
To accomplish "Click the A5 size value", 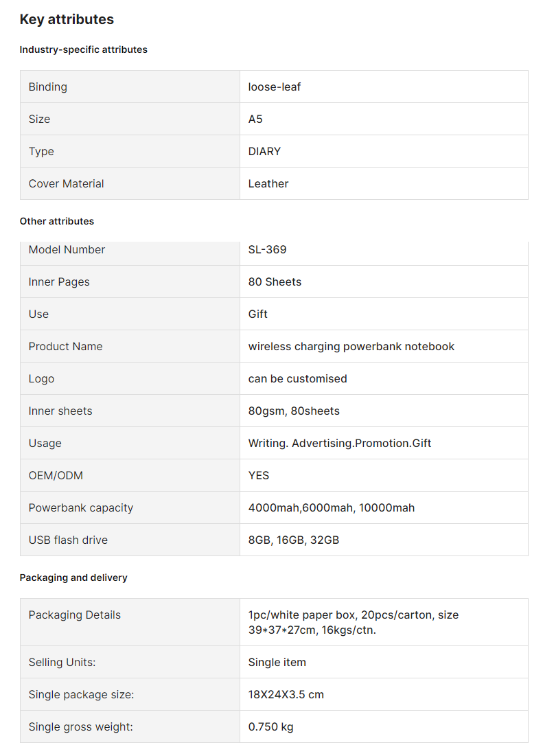I will tap(255, 119).
